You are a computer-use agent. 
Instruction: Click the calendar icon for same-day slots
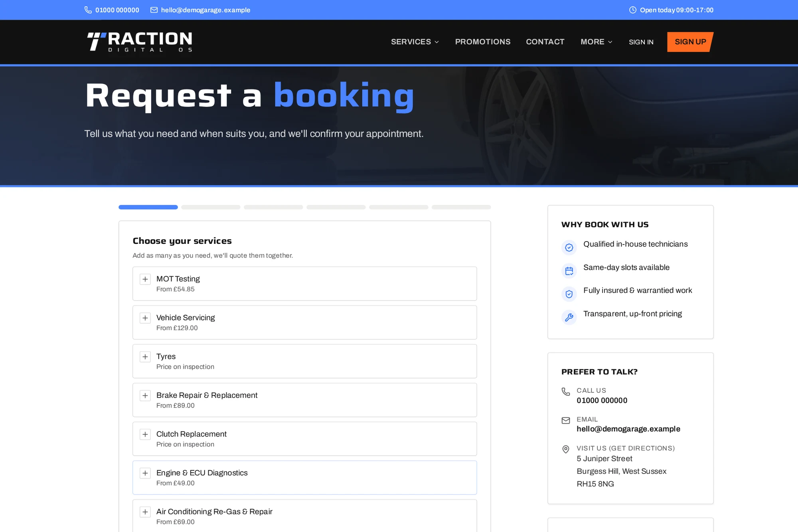click(569, 271)
